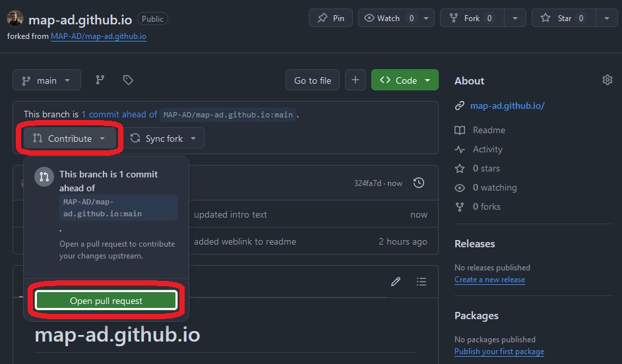Image resolution: width=622 pixels, height=364 pixels.
Task: Open the main branch selector dropdown
Action: pyautogui.click(x=47, y=80)
